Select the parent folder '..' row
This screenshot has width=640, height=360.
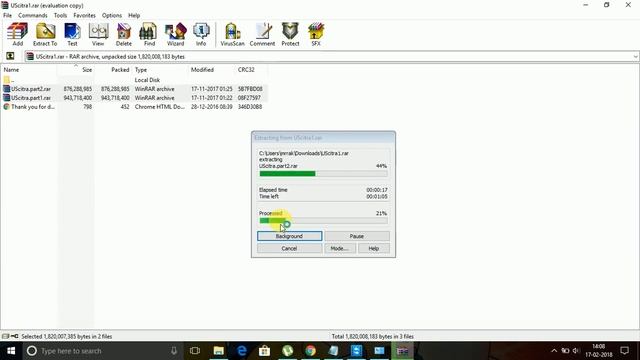click(134, 80)
